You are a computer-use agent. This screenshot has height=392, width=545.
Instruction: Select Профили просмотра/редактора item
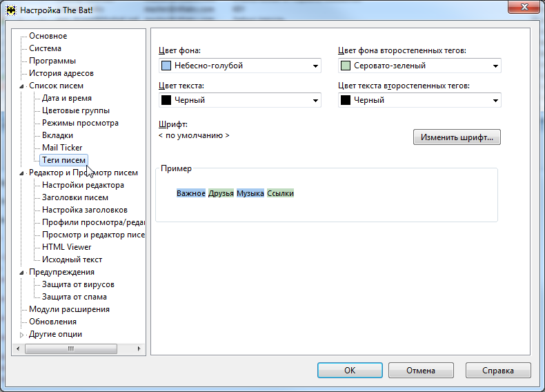tap(93, 222)
